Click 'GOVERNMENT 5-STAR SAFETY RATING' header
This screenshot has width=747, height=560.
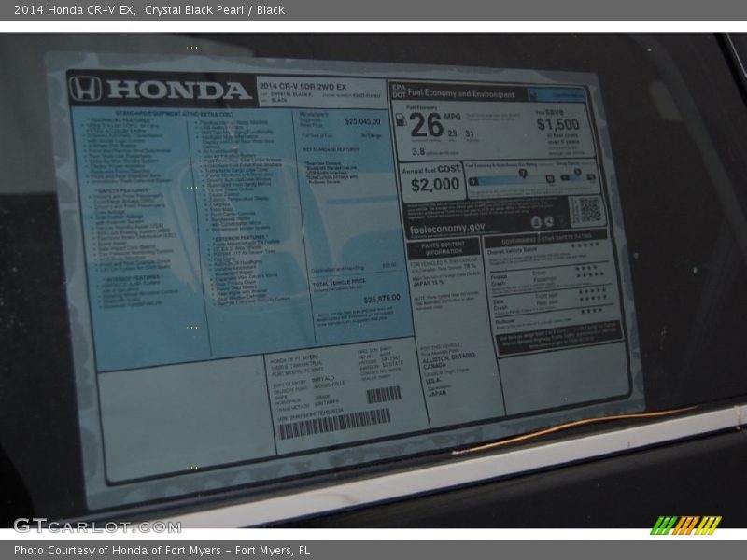pos(546,238)
